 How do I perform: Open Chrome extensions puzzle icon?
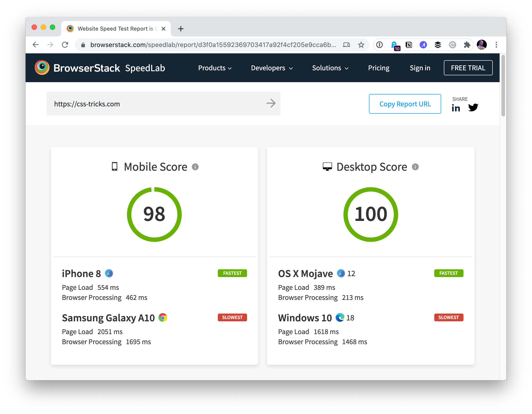coord(467,45)
